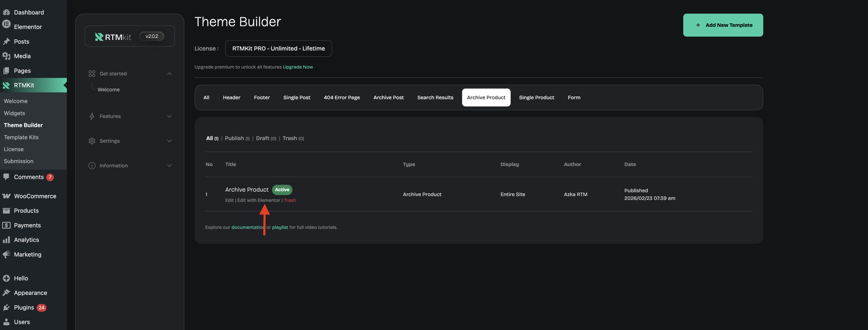This screenshot has height=330, width=868.
Task: Click the Upgrade Now link
Action: [298, 67]
